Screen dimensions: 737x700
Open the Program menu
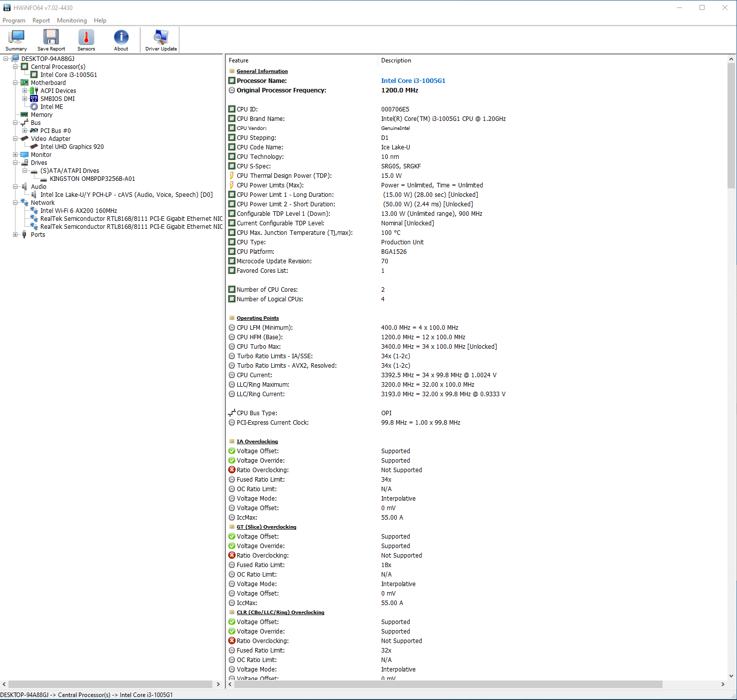pos(14,20)
